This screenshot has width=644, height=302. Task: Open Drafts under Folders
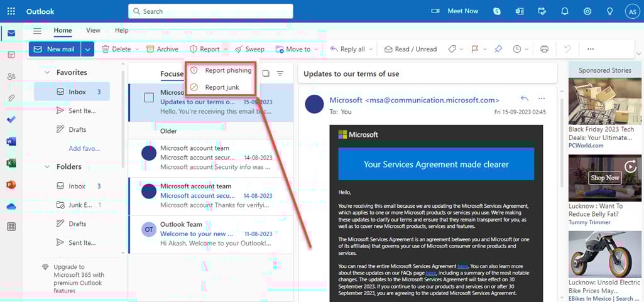coord(72,224)
